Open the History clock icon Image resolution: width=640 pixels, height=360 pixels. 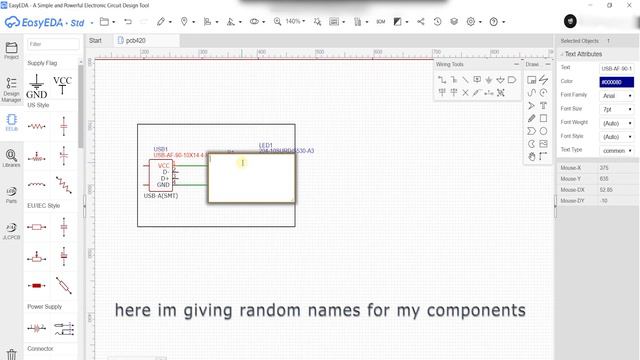[437, 22]
